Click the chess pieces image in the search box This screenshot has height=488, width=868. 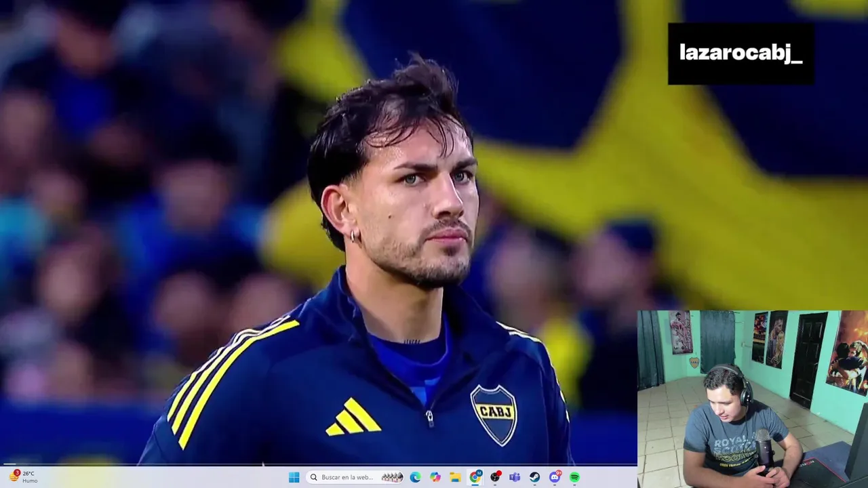(x=392, y=477)
